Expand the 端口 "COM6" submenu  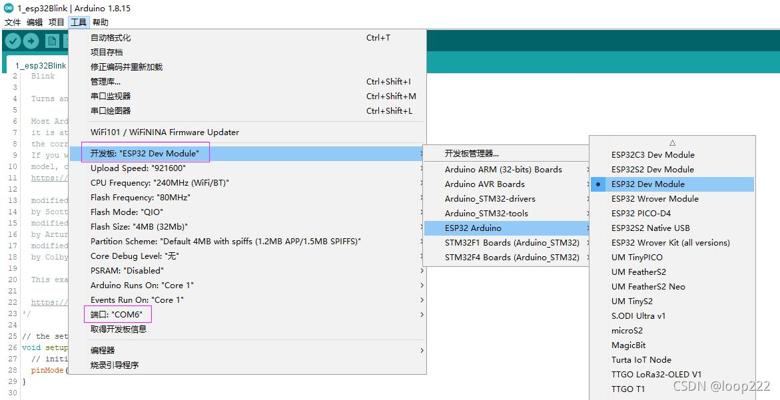[247, 314]
